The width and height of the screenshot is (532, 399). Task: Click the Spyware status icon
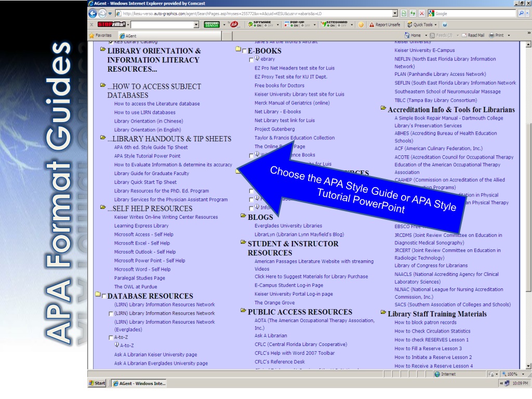coord(250,24)
